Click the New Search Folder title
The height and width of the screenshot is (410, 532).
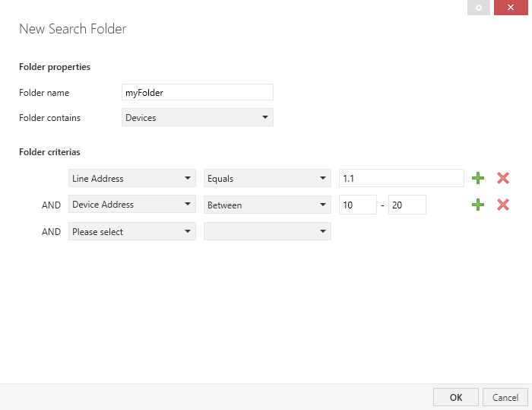tap(73, 29)
